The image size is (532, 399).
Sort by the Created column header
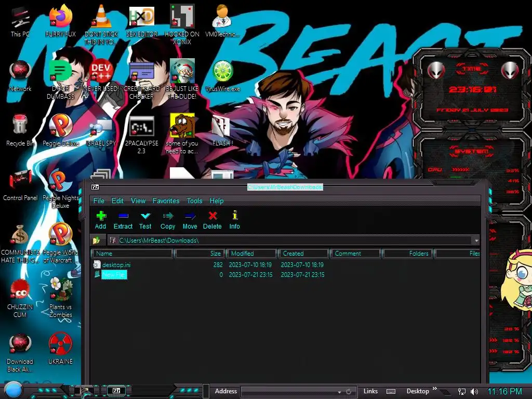pyautogui.click(x=303, y=254)
